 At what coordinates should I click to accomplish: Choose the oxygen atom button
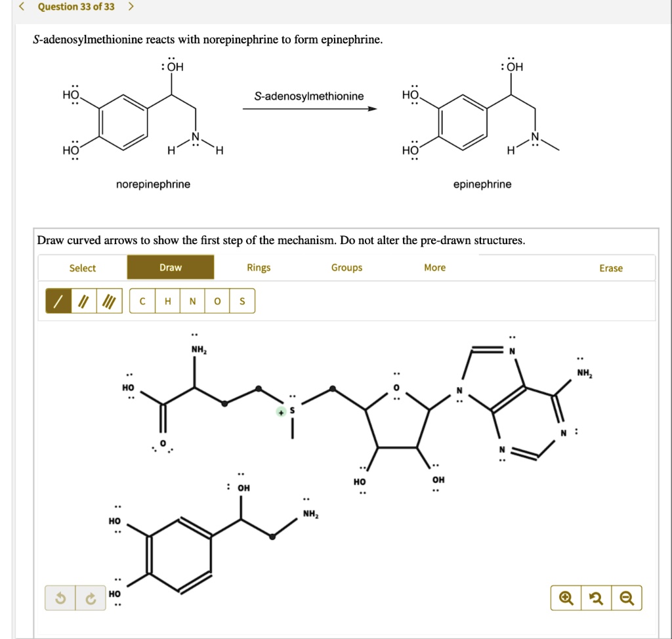(217, 301)
